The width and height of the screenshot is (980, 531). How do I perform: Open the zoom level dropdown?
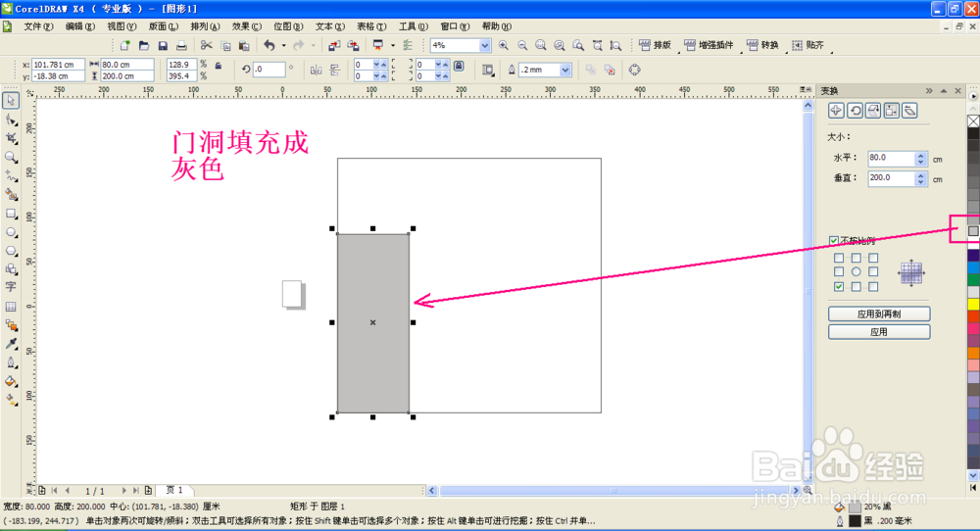(x=484, y=45)
